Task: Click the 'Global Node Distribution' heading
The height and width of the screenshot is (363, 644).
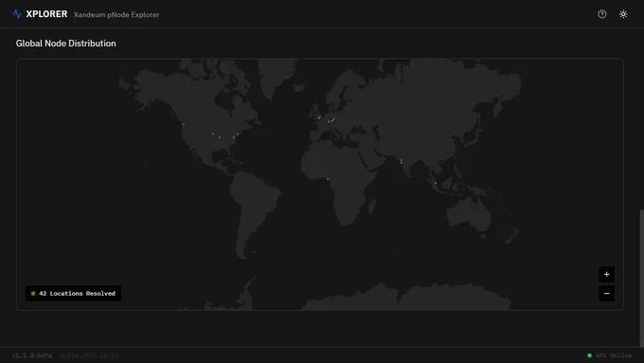Action: pos(65,44)
